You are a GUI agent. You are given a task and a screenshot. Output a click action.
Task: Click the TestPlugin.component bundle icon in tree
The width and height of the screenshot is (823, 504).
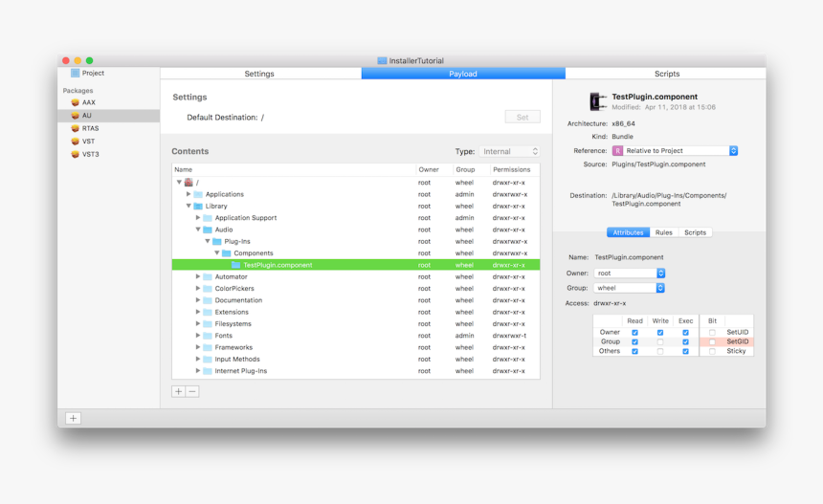235,265
